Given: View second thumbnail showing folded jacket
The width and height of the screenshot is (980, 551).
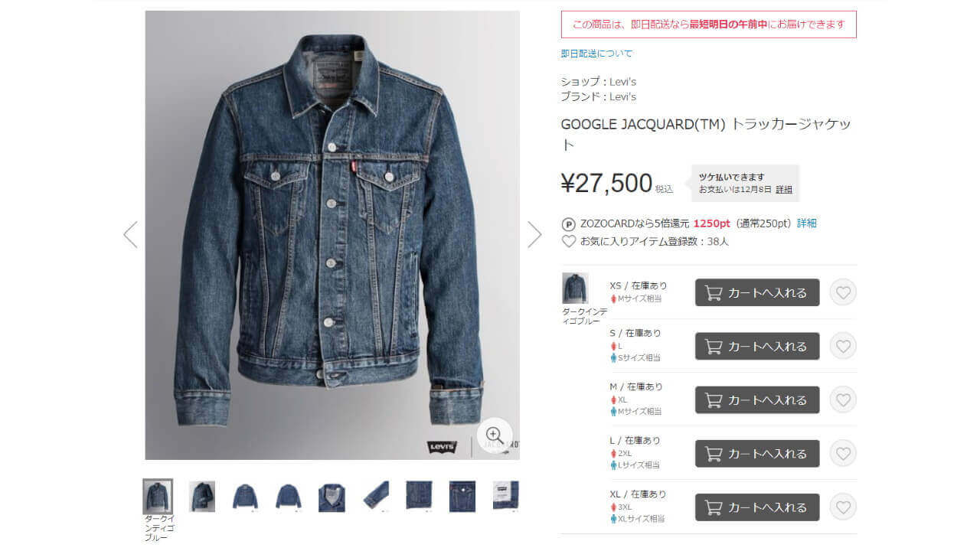Looking at the screenshot, I should pyautogui.click(x=202, y=496).
